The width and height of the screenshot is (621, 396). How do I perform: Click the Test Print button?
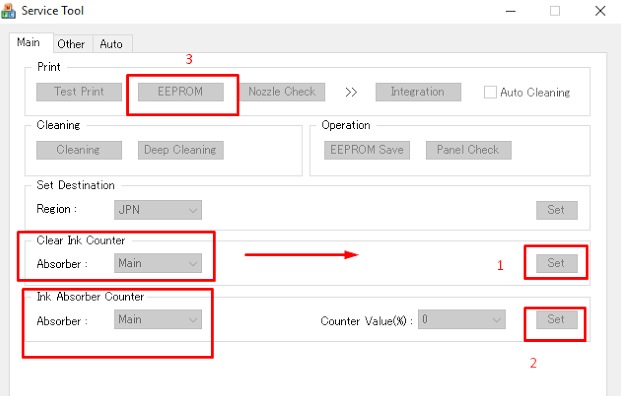tap(79, 92)
